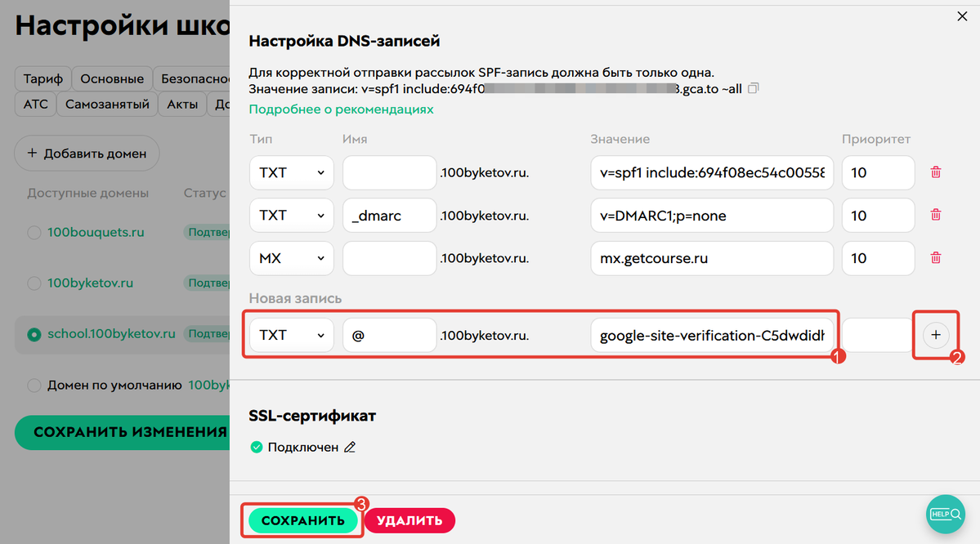Image resolution: width=980 pixels, height=544 pixels.
Task: Open the 100bouquets.ru domain link
Action: coord(96,232)
